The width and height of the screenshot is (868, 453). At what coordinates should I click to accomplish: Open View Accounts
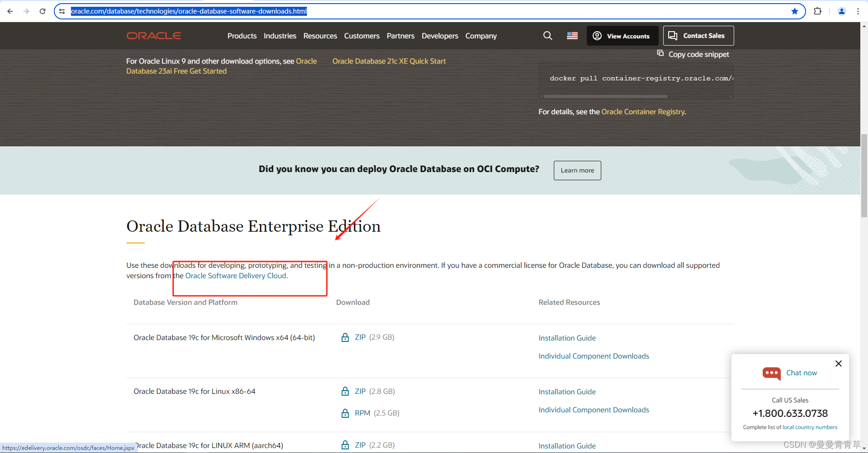coord(622,36)
